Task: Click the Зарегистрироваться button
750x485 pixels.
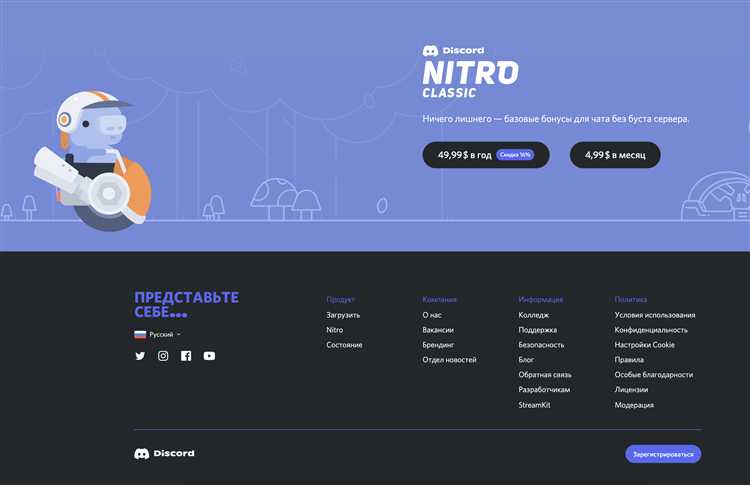Action: (x=663, y=454)
